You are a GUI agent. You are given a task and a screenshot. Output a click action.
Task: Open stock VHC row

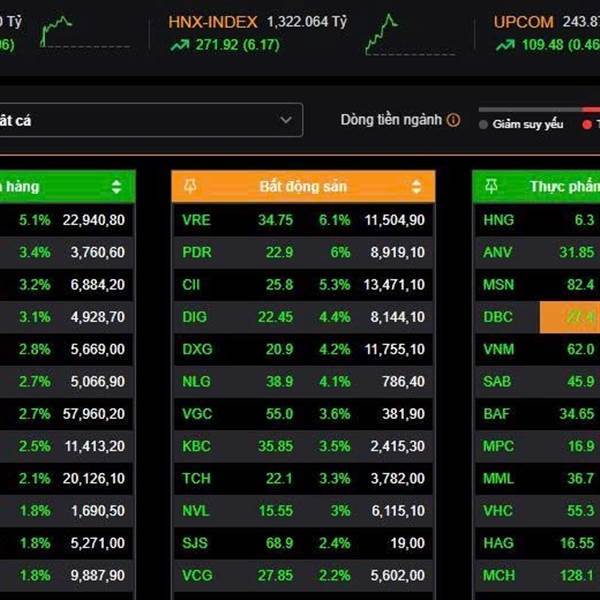click(x=538, y=511)
